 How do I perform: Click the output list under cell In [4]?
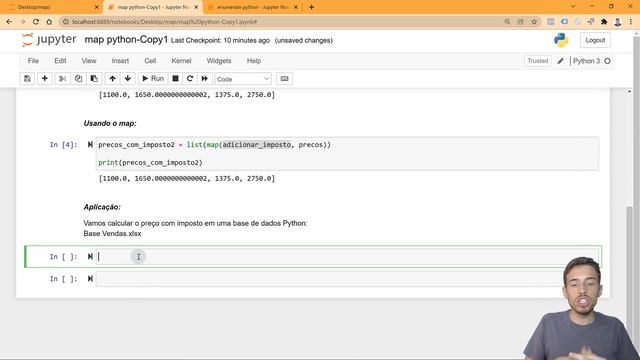point(187,178)
